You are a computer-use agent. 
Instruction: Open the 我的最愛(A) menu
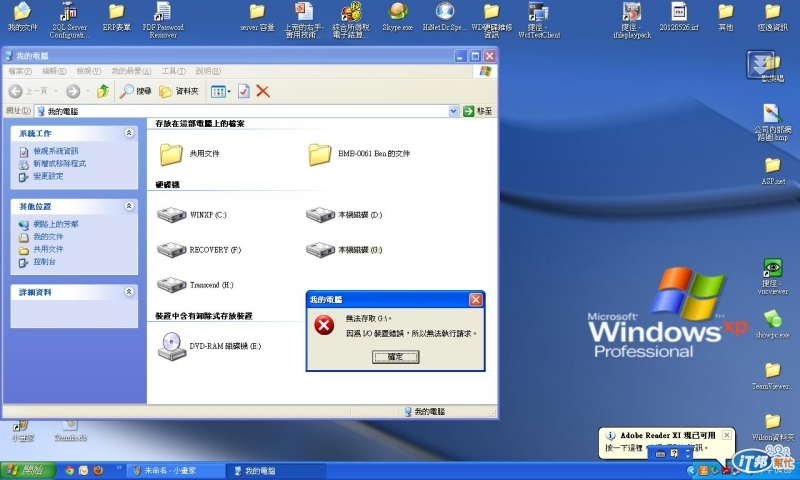pyautogui.click(x=131, y=71)
